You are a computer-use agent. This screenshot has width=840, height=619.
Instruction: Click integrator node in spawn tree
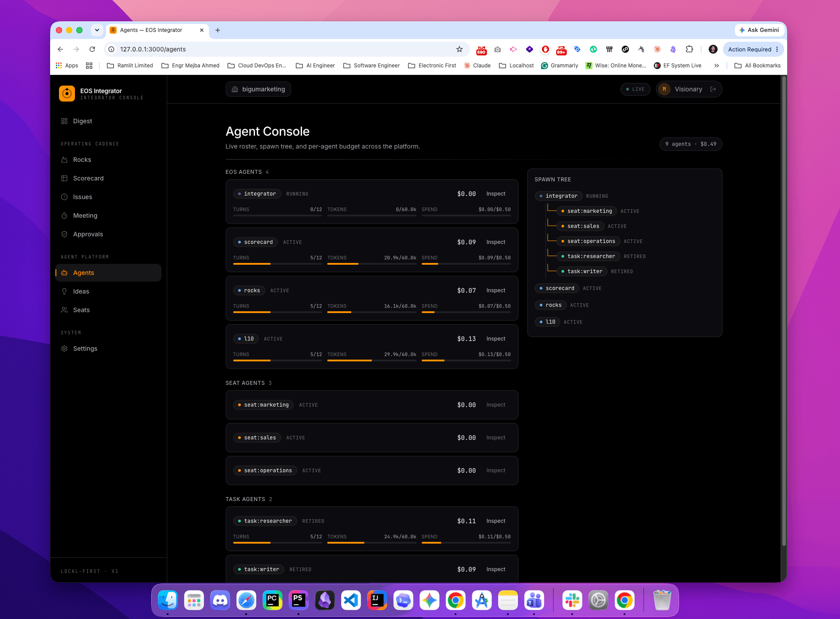pyautogui.click(x=558, y=196)
